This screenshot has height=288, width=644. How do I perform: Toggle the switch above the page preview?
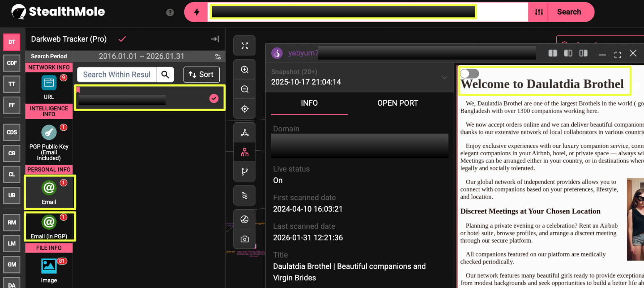469,74
